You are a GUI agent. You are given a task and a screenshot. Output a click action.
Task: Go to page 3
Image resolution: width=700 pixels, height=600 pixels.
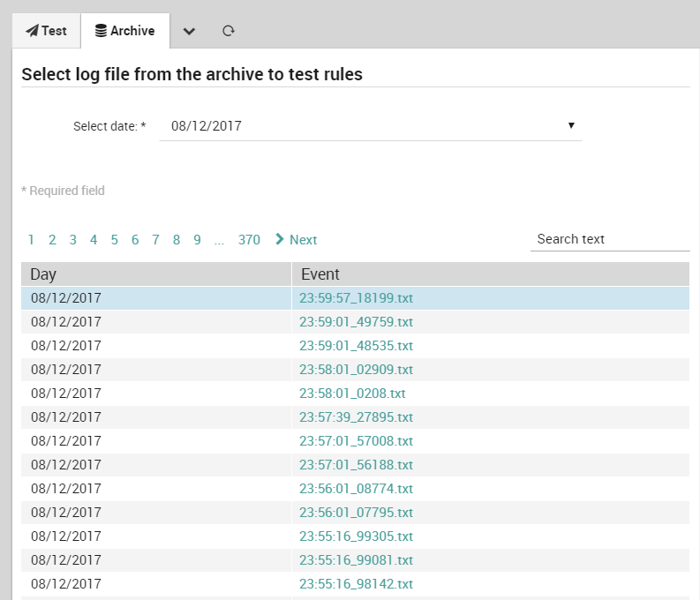(x=72, y=240)
